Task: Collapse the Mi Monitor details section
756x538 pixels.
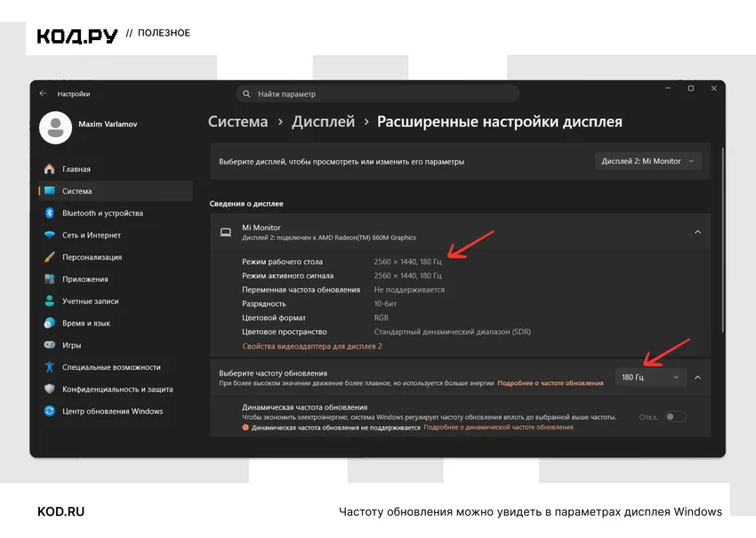Action: pyautogui.click(x=697, y=232)
